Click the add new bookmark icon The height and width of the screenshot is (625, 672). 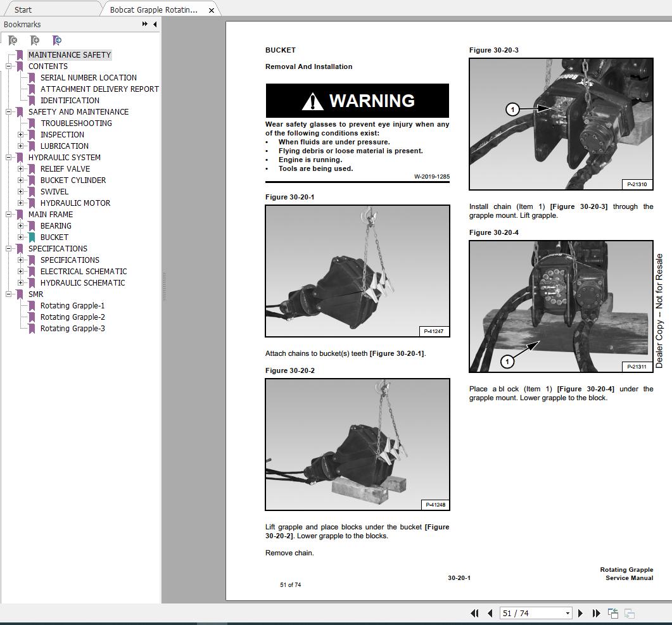tap(34, 40)
